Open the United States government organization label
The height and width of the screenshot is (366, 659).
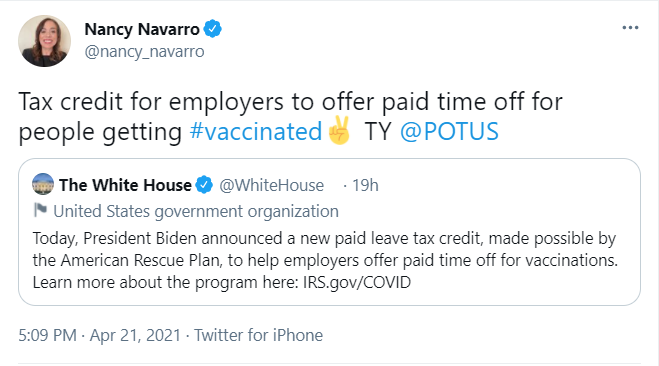(196, 211)
